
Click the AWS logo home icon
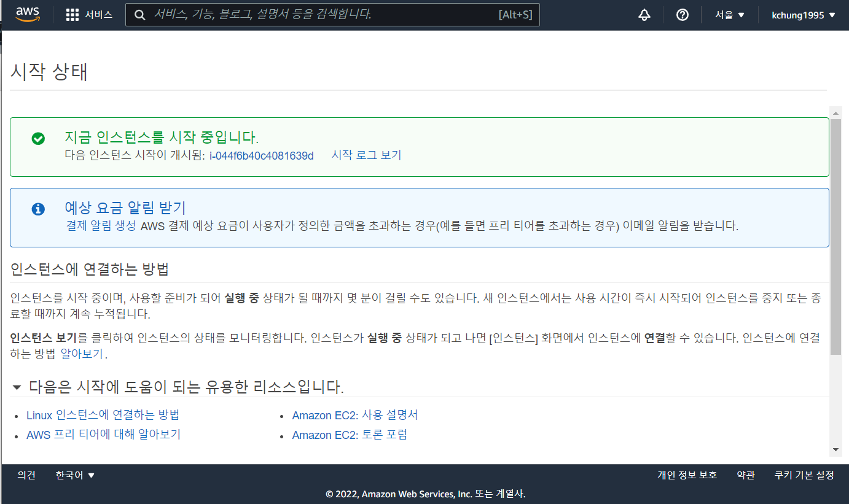(x=28, y=14)
